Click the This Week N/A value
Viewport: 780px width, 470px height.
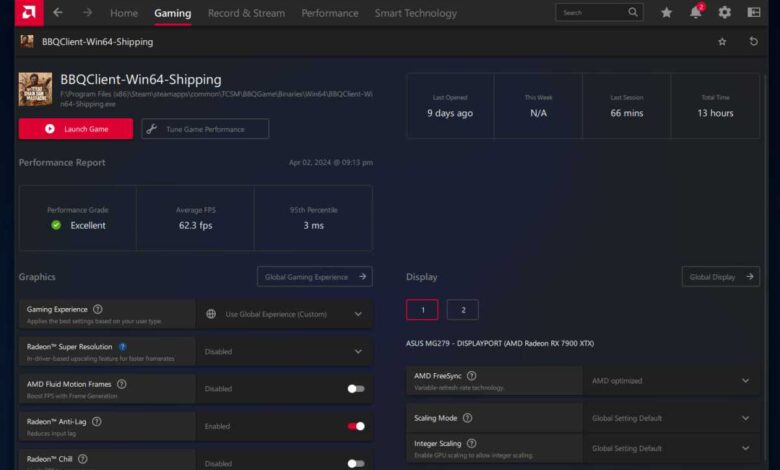(x=538, y=113)
